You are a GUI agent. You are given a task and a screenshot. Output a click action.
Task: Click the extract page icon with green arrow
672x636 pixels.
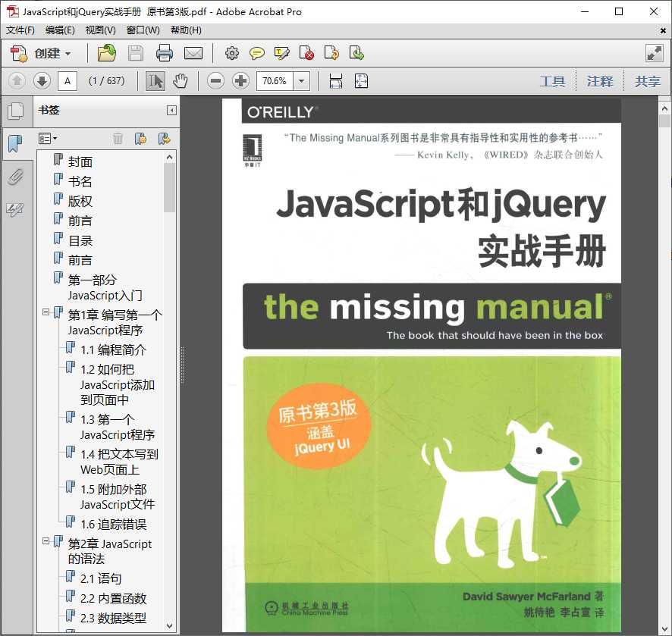coord(356,54)
